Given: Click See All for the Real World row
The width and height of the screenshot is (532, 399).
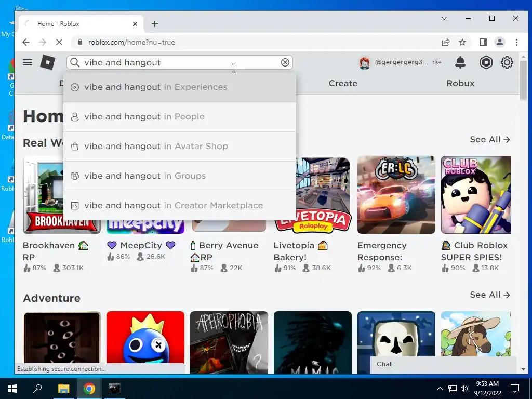Looking at the screenshot, I should (490, 139).
